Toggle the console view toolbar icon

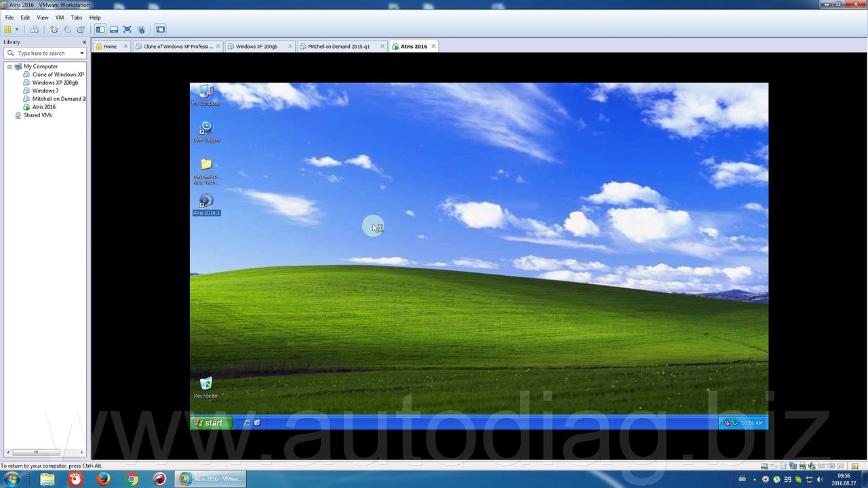160,30
